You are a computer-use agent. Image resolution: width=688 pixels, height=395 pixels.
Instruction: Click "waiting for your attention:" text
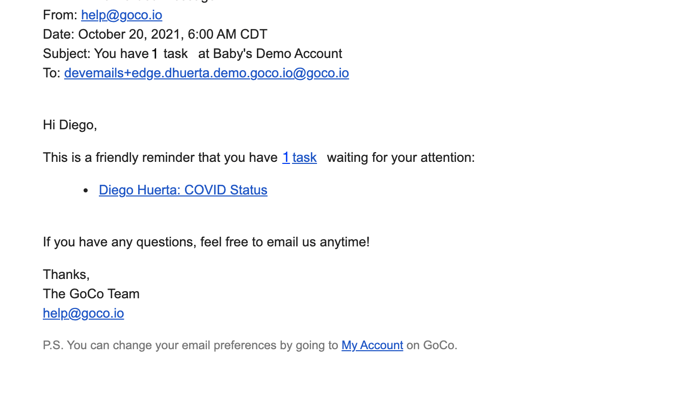pos(401,158)
